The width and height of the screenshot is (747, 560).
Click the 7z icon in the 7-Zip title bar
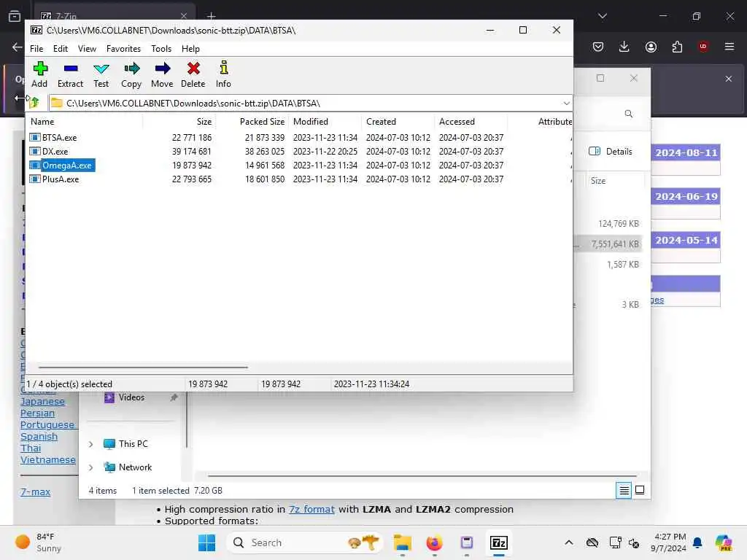pyautogui.click(x=36, y=30)
